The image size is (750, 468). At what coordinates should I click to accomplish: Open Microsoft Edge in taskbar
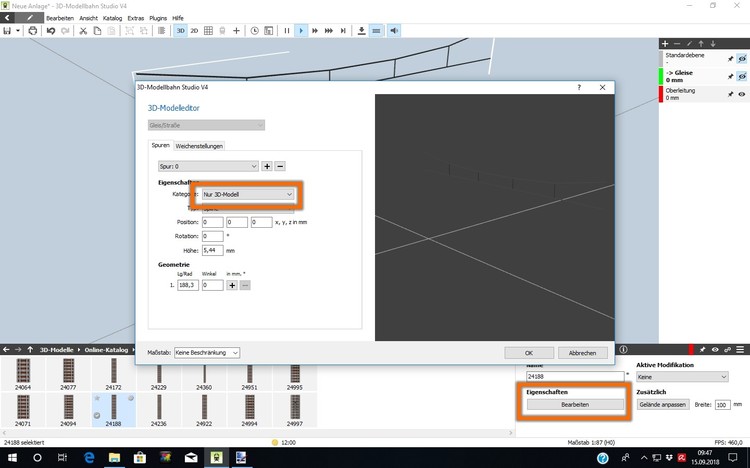click(x=88, y=458)
